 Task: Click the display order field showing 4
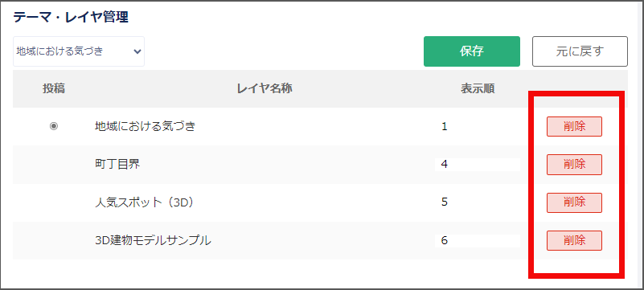pyautogui.click(x=478, y=165)
